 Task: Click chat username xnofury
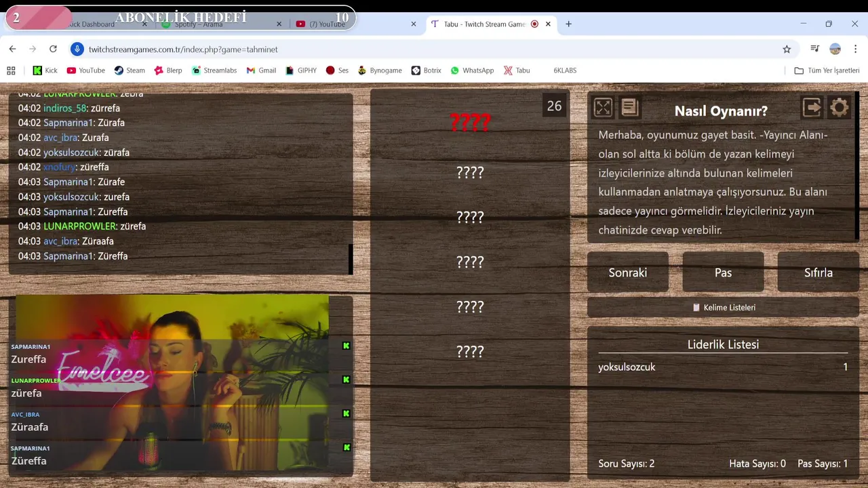point(59,167)
